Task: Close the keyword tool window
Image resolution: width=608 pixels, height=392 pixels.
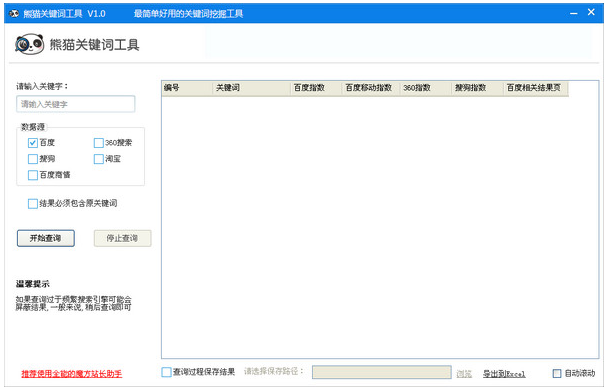Action: click(591, 12)
